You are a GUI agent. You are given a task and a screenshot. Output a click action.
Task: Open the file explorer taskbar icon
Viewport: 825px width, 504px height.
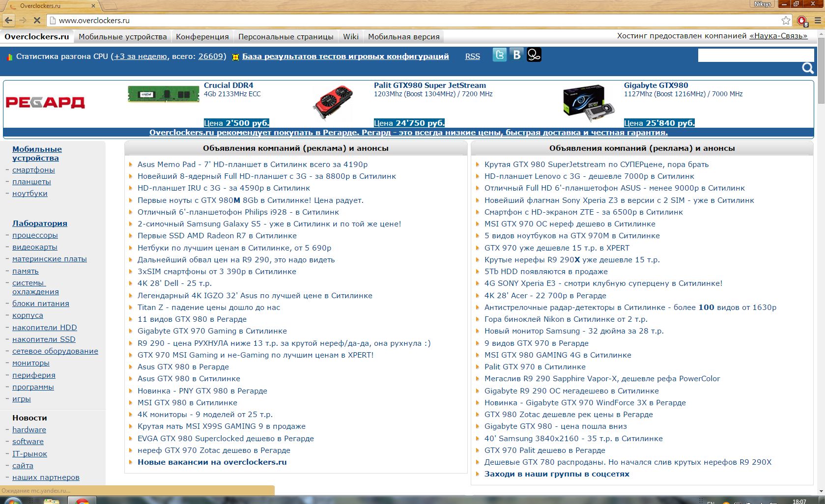click(x=52, y=501)
